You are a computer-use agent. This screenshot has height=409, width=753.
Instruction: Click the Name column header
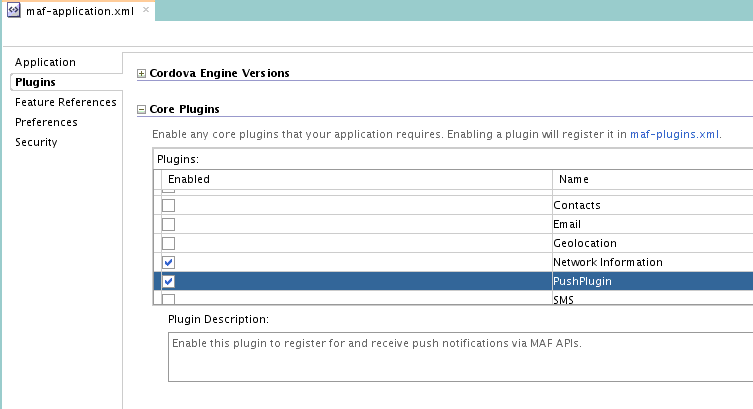(653, 180)
